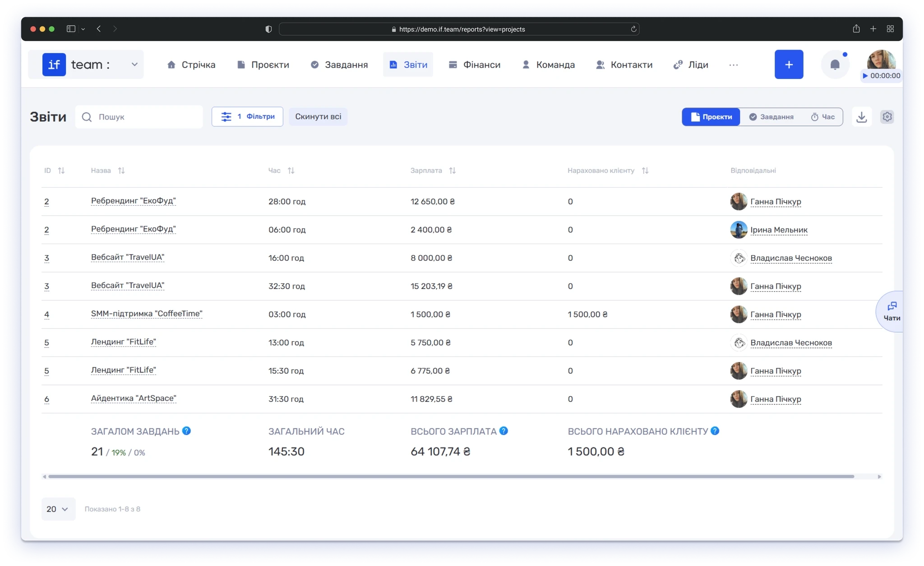This screenshot has width=924, height=566.
Task: Click the blue plus create button
Action: [789, 65]
